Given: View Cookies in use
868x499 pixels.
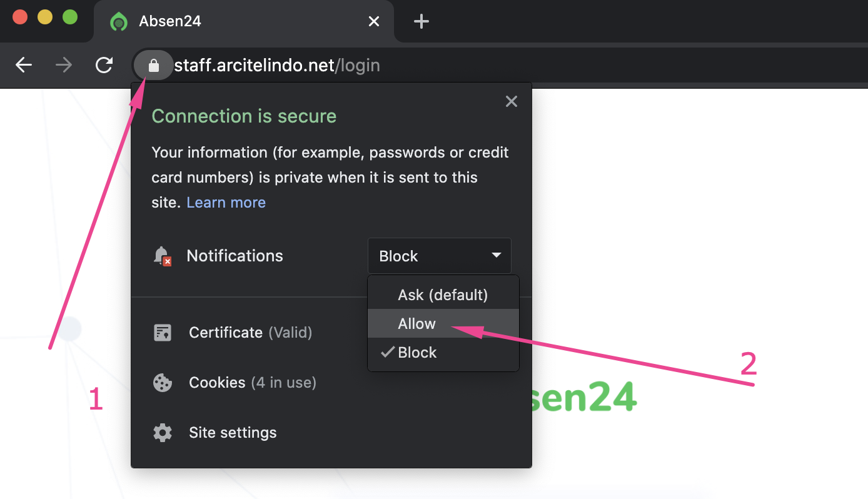Looking at the screenshot, I should coord(252,383).
